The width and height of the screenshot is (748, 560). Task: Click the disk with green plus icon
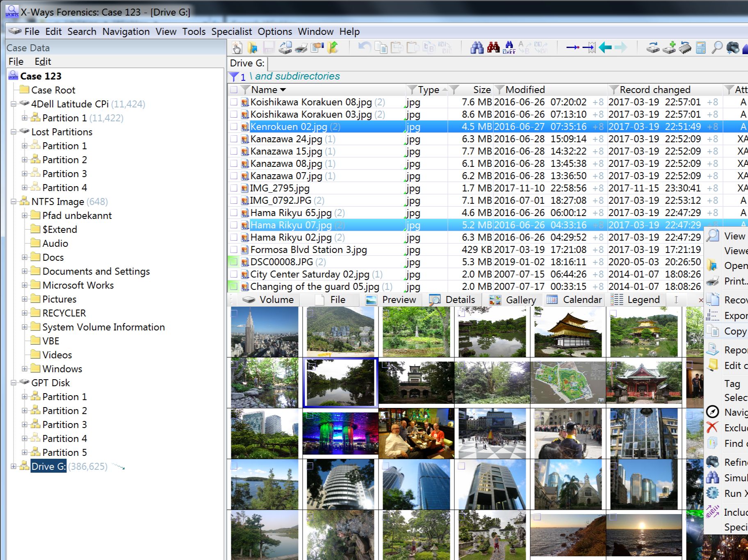(669, 48)
